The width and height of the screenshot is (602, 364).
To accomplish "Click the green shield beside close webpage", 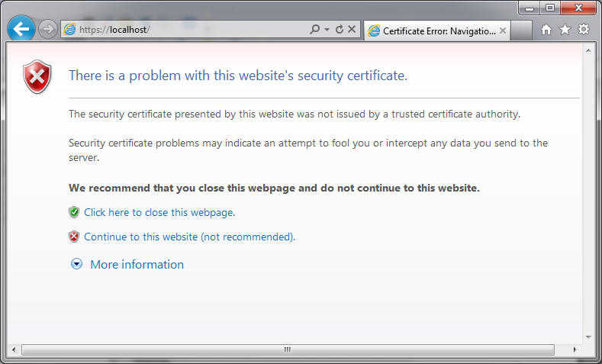I will [74, 212].
